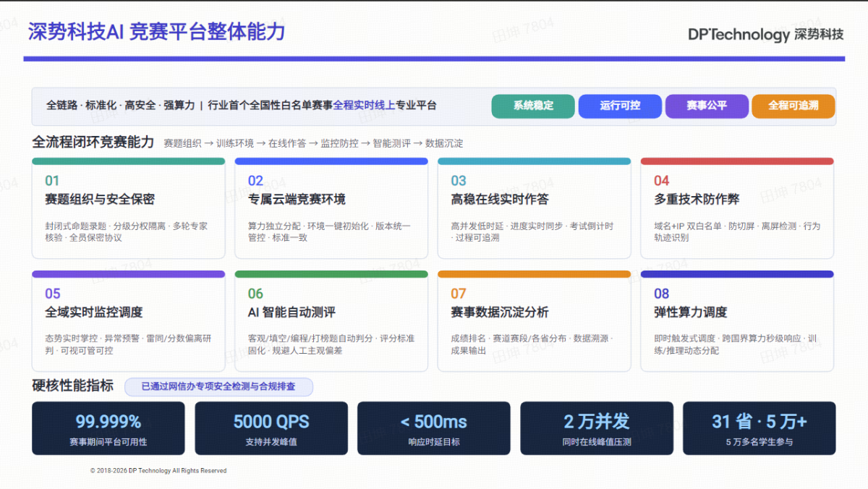Select the 硬核性能指标 section heading
Viewport: 868px width, 489px height.
pos(73,386)
